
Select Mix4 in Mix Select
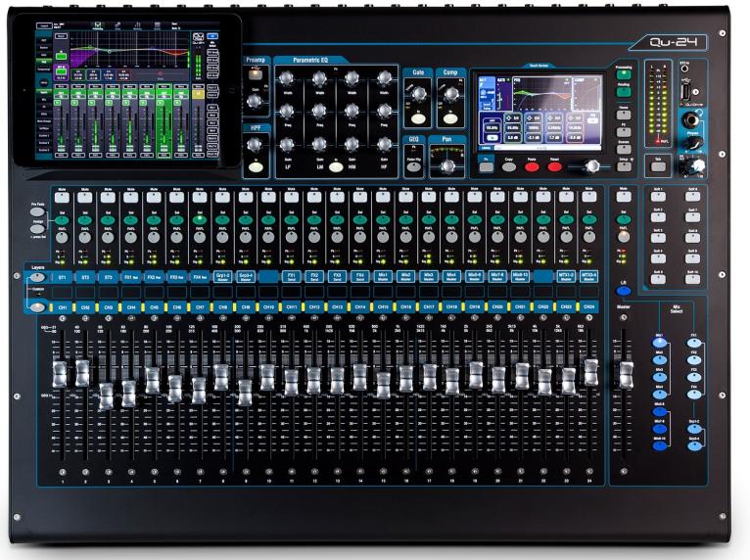660,395
